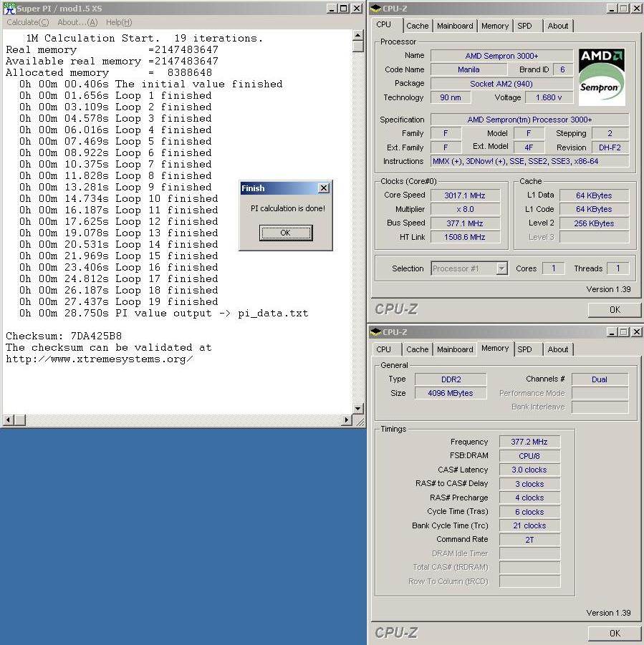The image size is (644, 645).
Task: Click the HT Link 1508.6 MHz value
Action: [x=465, y=237]
